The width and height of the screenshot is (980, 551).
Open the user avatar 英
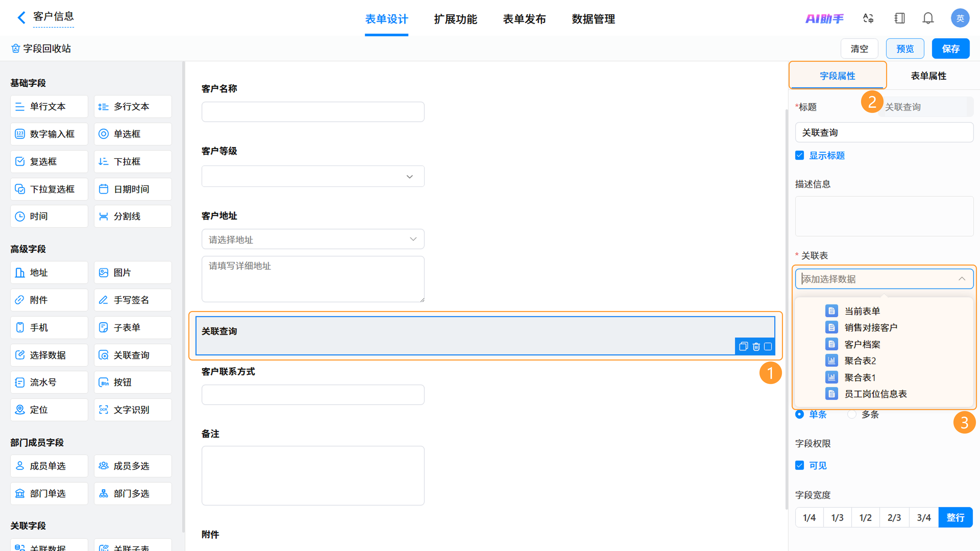pyautogui.click(x=960, y=18)
